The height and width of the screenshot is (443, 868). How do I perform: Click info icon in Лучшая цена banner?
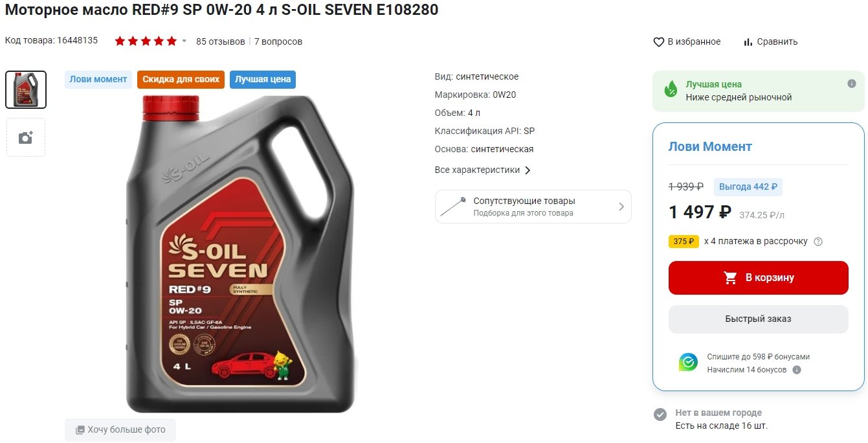(x=852, y=84)
